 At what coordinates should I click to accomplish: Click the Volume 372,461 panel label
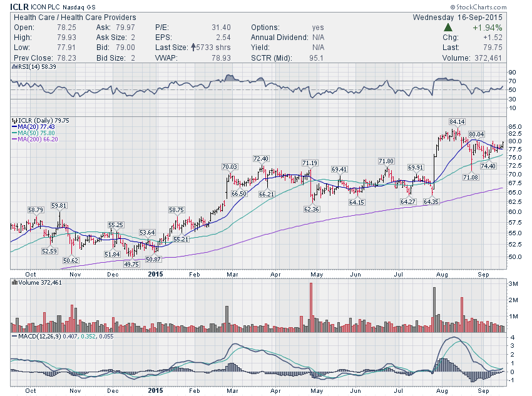(37, 282)
